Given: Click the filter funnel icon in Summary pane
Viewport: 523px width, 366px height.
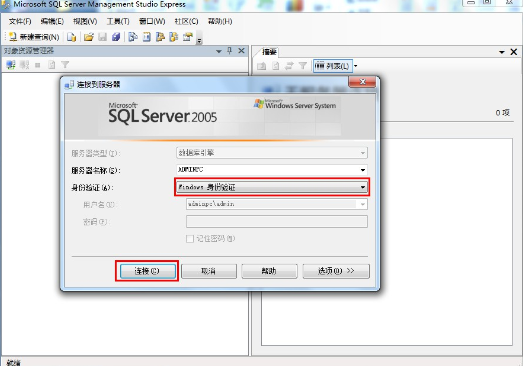Looking at the screenshot, I should 303,66.
